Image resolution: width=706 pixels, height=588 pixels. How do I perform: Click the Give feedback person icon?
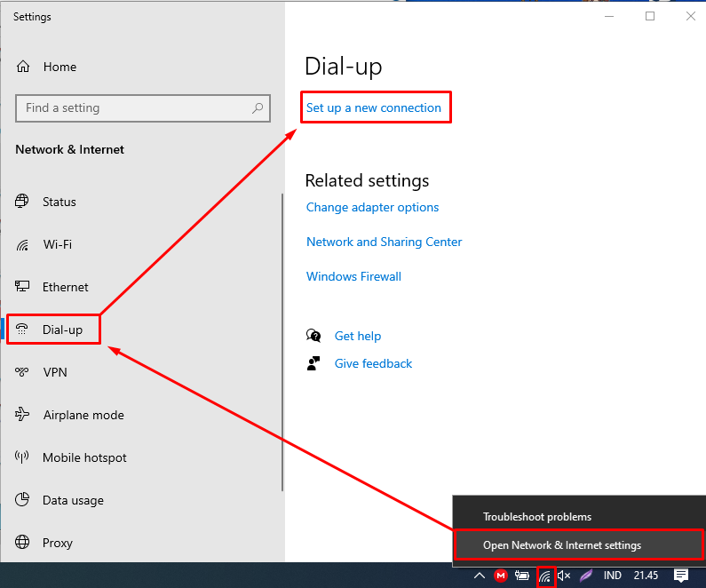[313, 363]
